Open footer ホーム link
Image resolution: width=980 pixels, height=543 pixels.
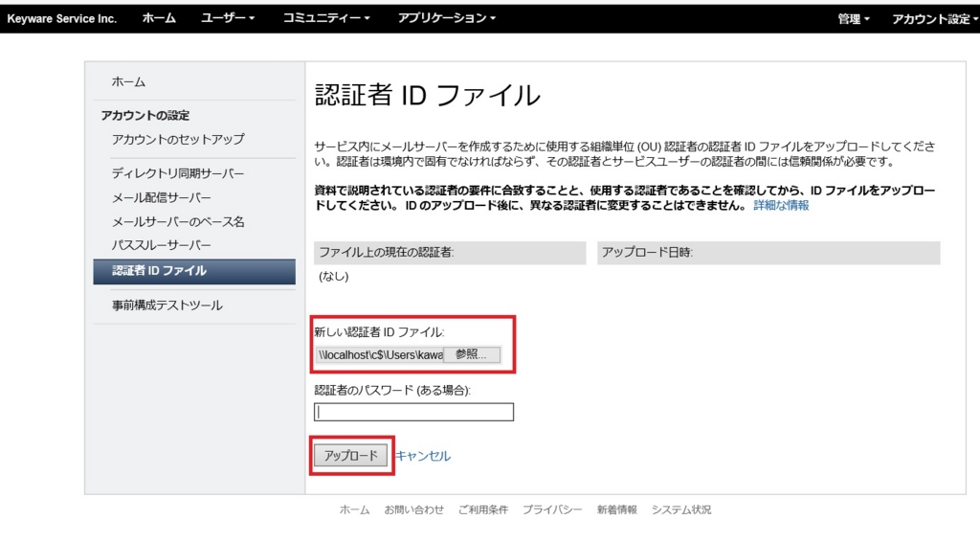click(354, 509)
